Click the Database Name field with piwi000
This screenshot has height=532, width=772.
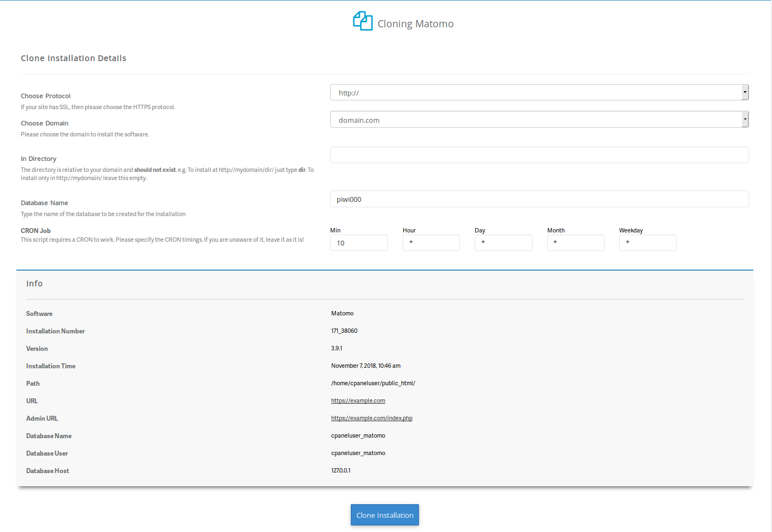(539, 199)
